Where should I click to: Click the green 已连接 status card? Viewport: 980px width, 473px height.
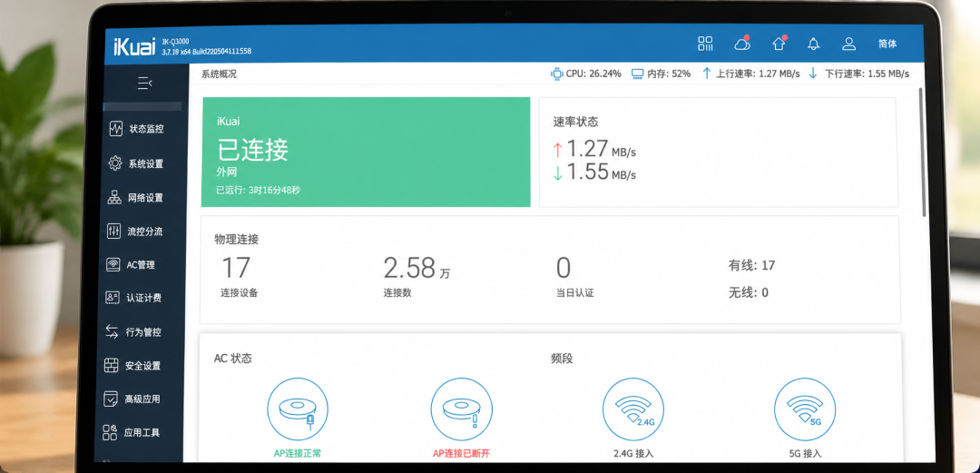tap(366, 152)
